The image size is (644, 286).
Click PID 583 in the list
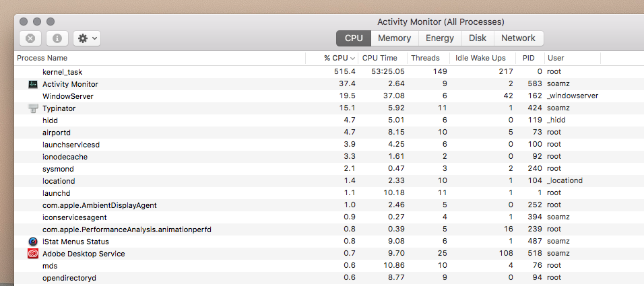(x=535, y=84)
